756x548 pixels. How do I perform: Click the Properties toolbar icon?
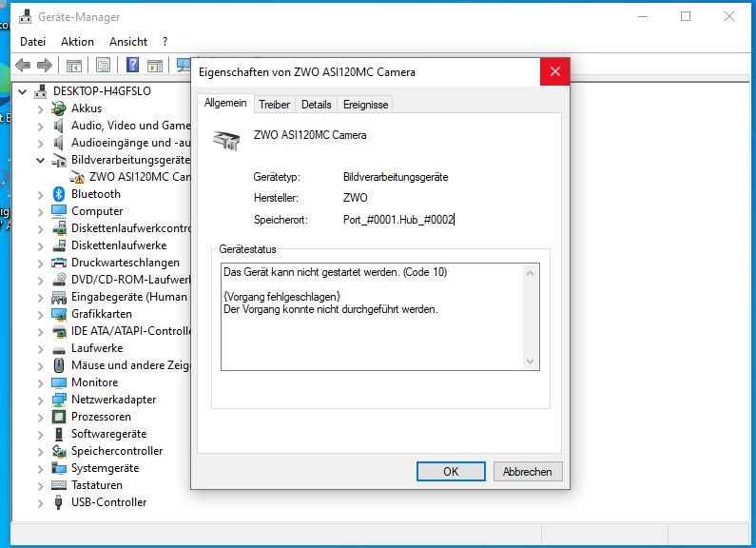(104, 65)
